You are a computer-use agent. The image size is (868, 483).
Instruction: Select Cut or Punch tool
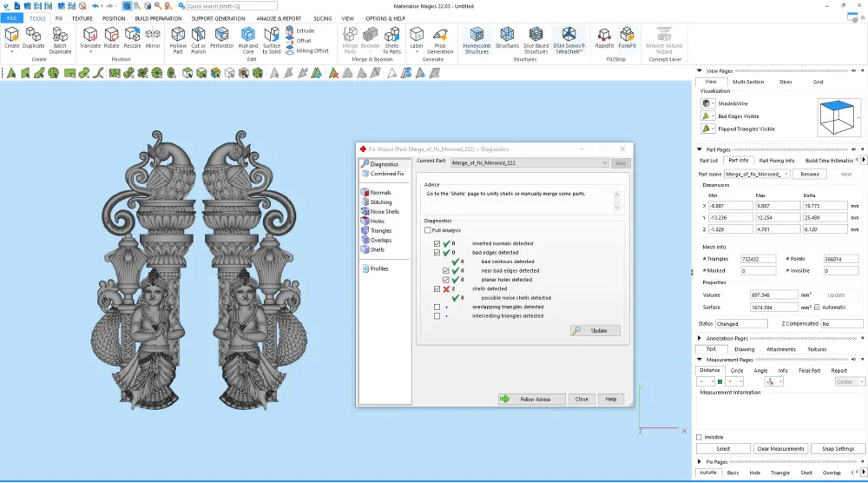tap(198, 41)
